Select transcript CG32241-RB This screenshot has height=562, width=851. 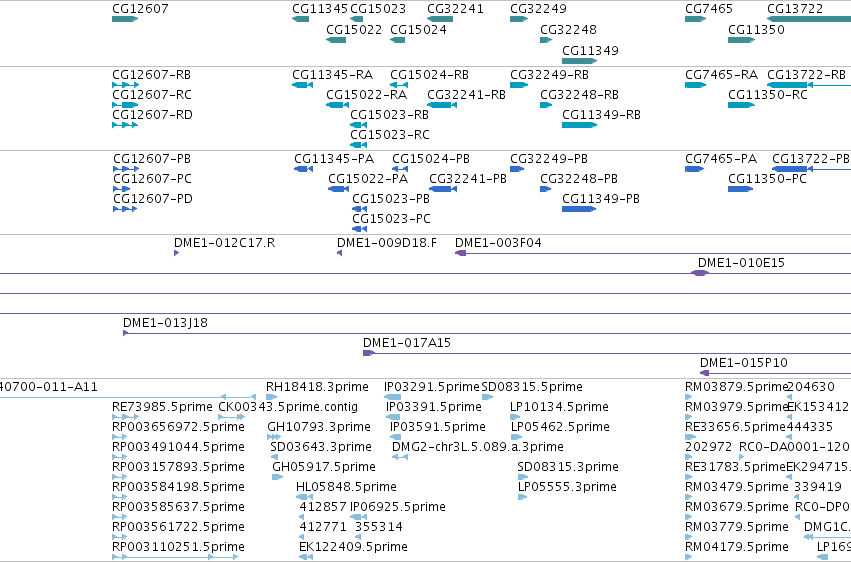tap(442, 105)
